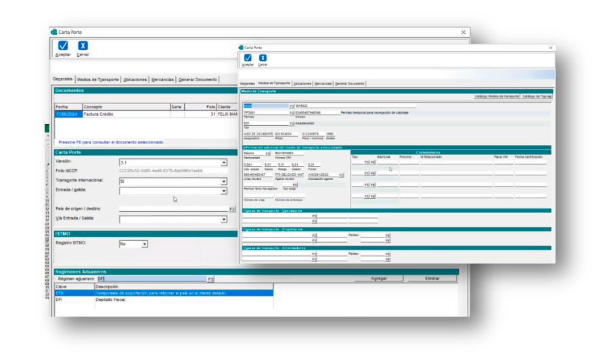Open the Vía Entrada / Salida dropdown
Viewport: 603px width, 364px height.
coord(224,220)
